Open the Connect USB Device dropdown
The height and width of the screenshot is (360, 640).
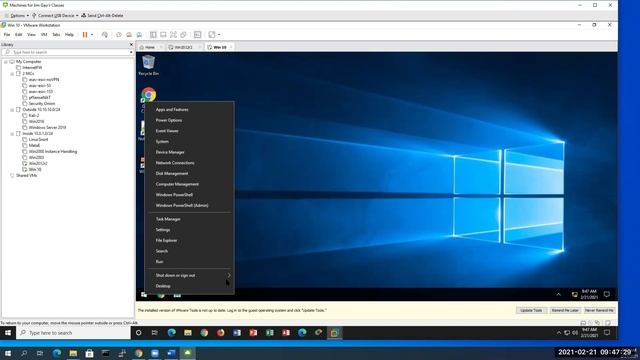click(55, 16)
